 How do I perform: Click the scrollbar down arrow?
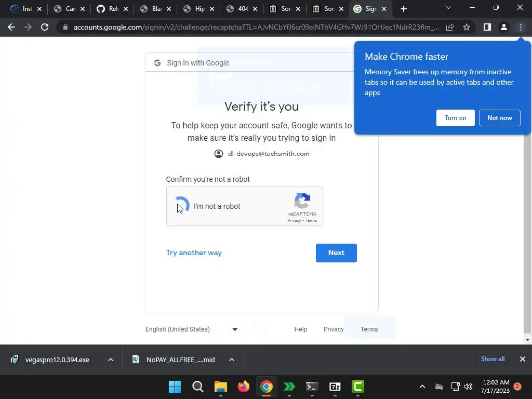point(527,340)
